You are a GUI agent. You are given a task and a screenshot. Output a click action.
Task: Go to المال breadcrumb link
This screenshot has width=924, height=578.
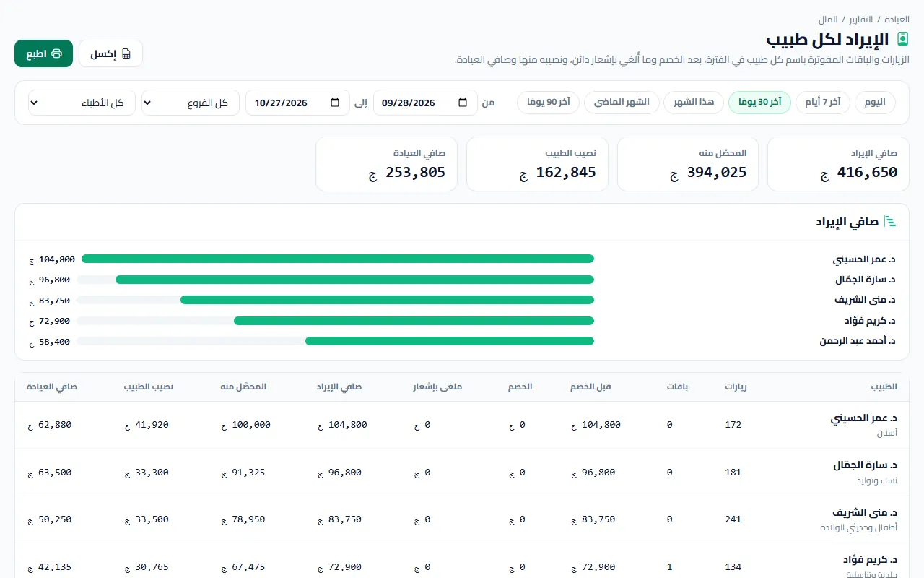(x=828, y=19)
